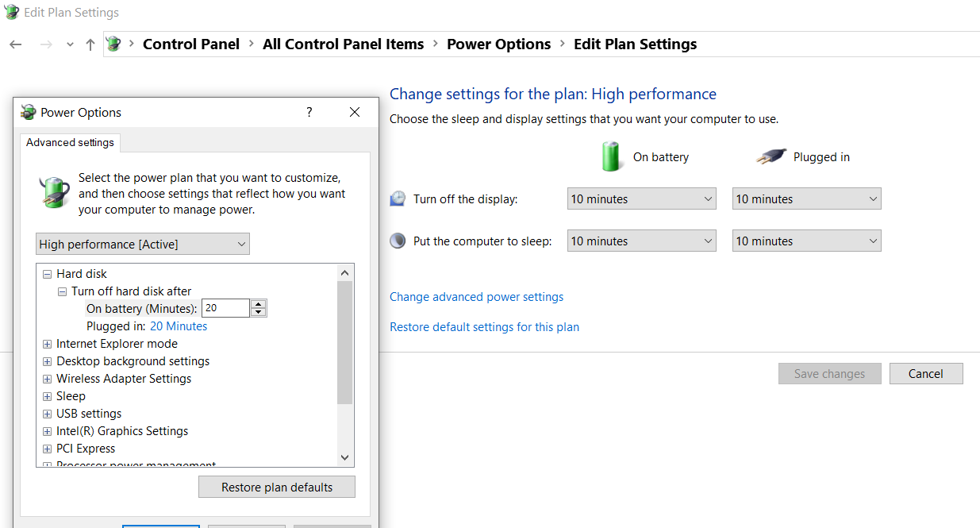This screenshot has height=528, width=980.
Task: Click Restore plan defaults button
Action: pyautogui.click(x=277, y=488)
